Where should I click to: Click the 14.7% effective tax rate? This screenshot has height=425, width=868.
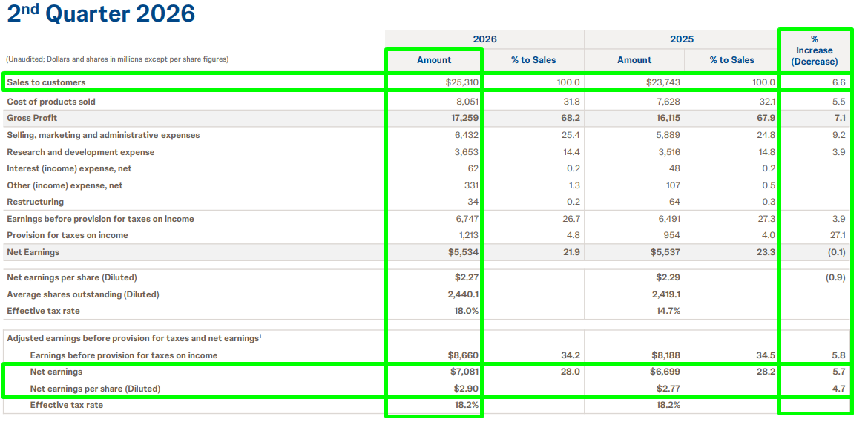tap(668, 311)
